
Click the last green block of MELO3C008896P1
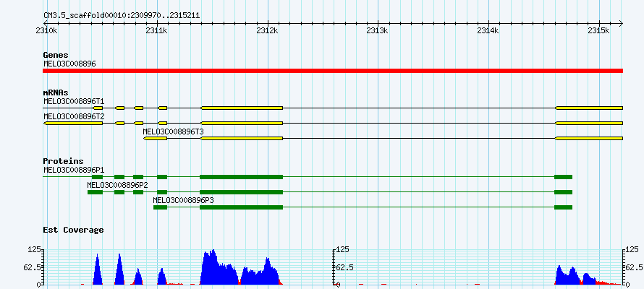pos(563,177)
